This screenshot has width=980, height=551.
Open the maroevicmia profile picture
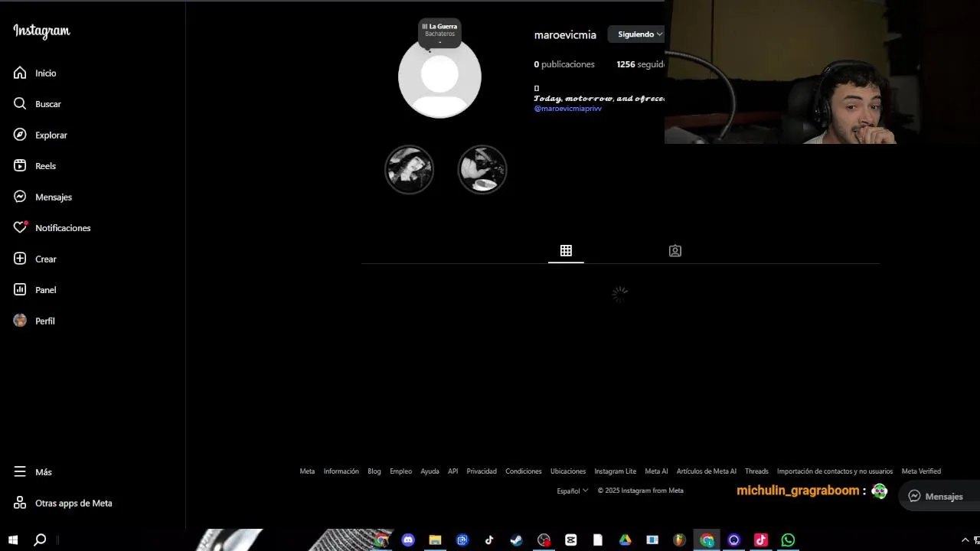click(x=439, y=77)
